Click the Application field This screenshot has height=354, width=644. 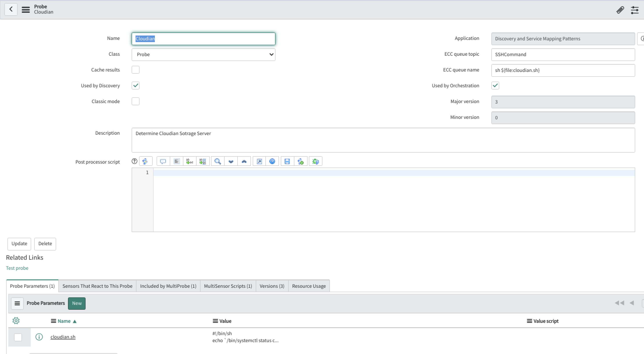click(x=563, y=39)
